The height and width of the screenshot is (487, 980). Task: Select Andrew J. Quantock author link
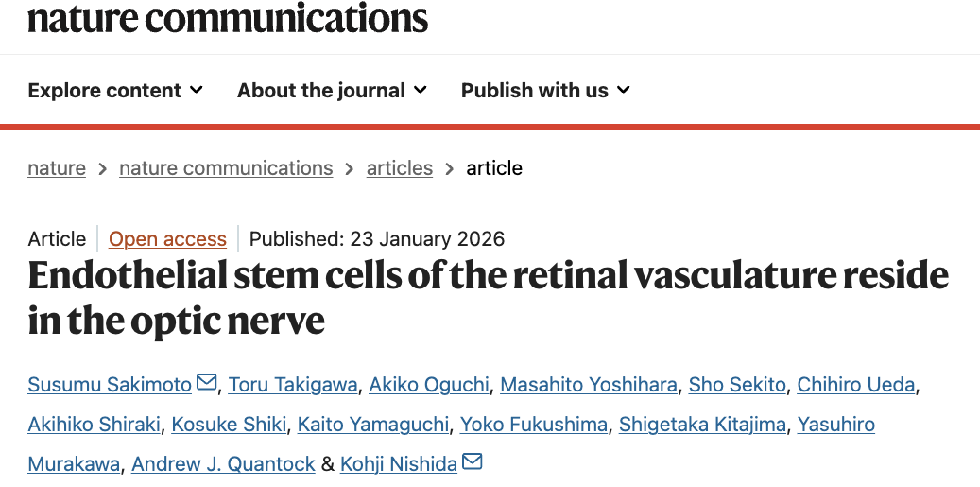224,464
